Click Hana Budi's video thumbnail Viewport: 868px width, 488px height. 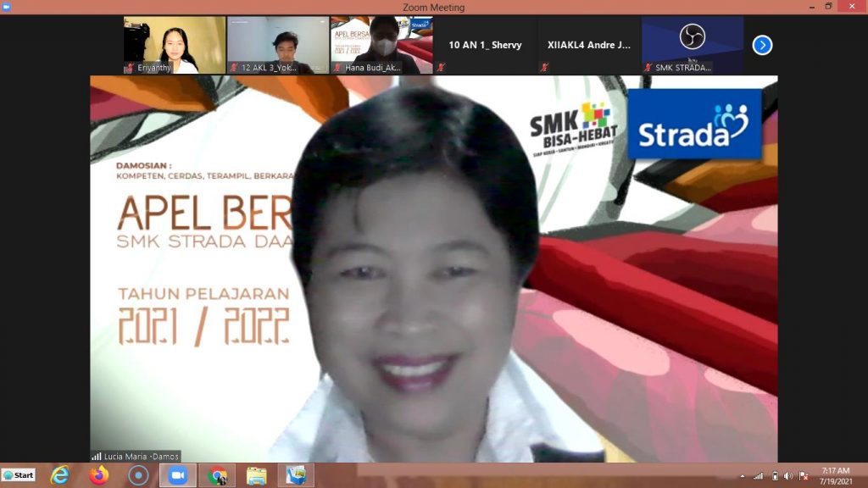(x=381, y=45)
